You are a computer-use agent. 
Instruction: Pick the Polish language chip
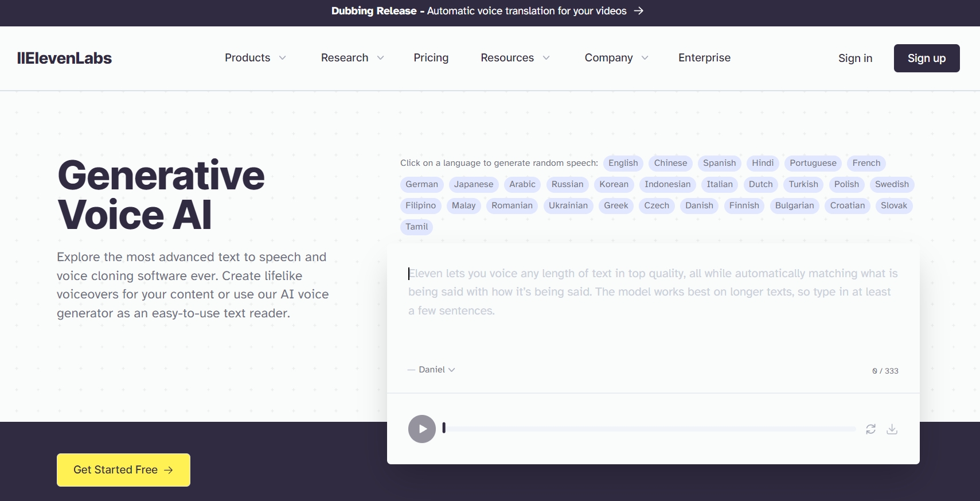click(x=846, y=184)
